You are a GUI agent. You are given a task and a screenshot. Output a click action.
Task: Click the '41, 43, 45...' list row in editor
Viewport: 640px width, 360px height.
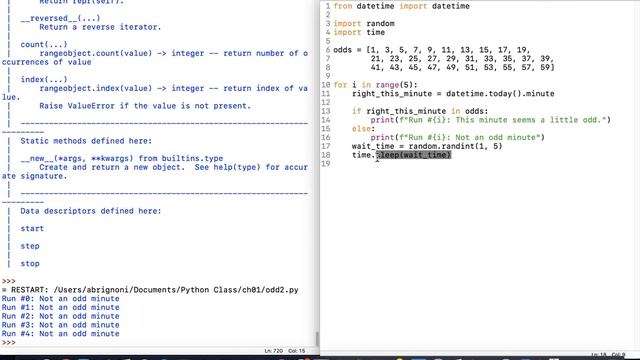pyautogui.click(x=462, y=68)
